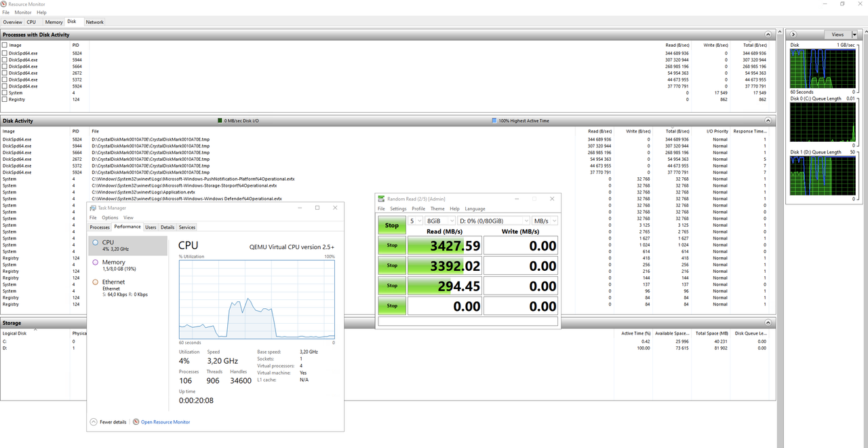
Task: Check the Image select-all checkbox
Action: point(5,45)
